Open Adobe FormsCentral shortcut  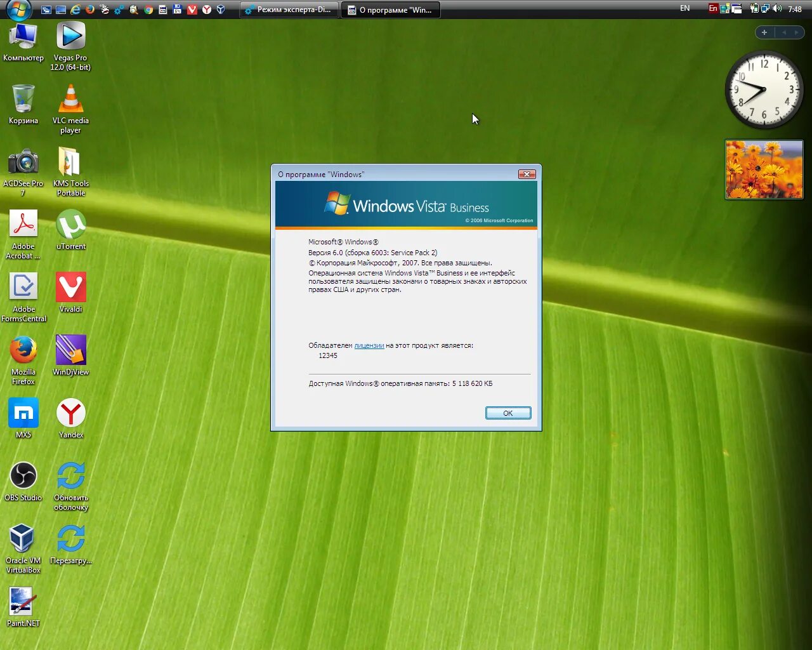click(23, 298)
